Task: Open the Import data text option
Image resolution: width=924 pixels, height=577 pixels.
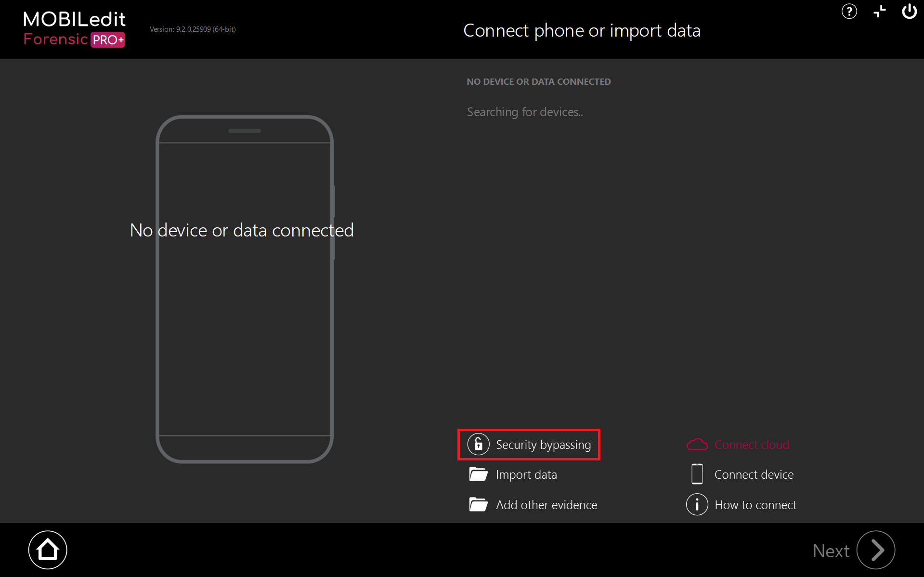Action: point(526,474)
